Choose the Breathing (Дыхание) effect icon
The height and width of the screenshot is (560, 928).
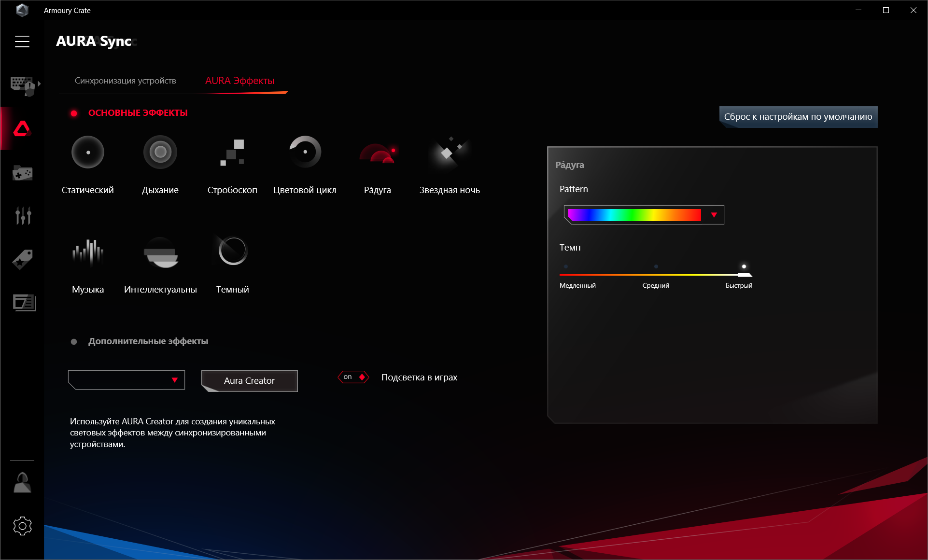tap(160, 152)
